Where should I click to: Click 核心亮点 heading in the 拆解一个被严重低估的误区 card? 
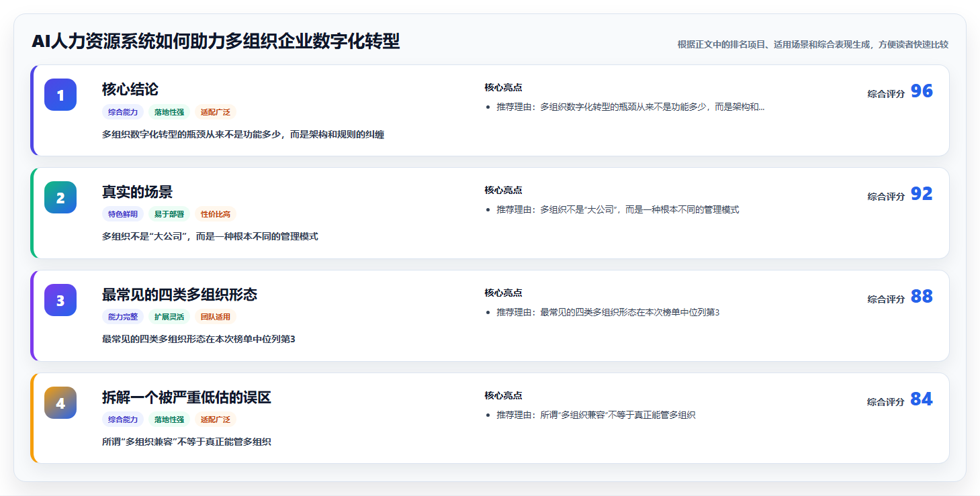[x=503, y=396]
